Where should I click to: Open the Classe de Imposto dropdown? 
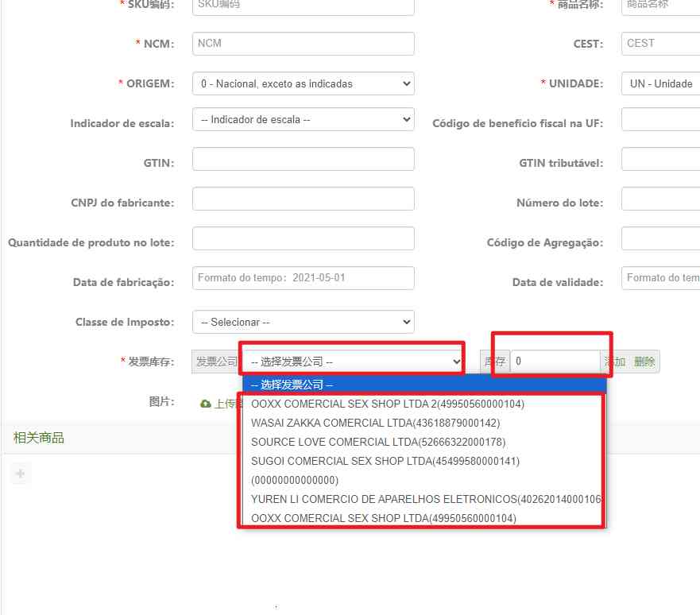click(x=303, y=322)
